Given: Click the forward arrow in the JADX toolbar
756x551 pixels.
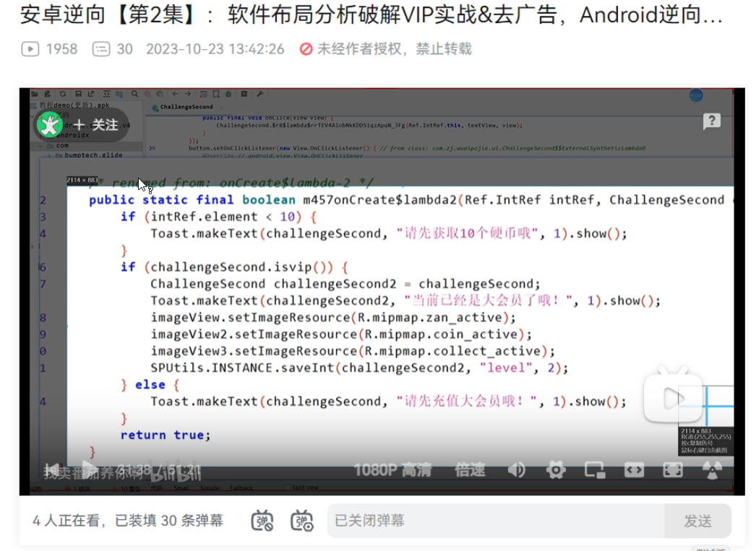Looking at the screenshot, I should tap(188, 94).
